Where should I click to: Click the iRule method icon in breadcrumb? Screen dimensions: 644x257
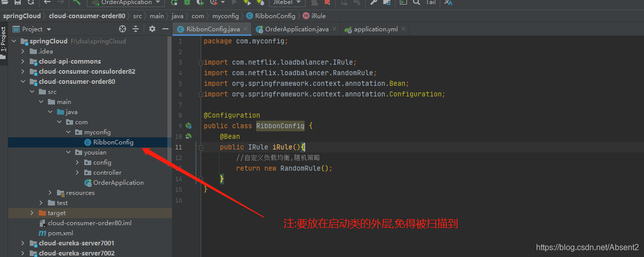tap(306, 16)
